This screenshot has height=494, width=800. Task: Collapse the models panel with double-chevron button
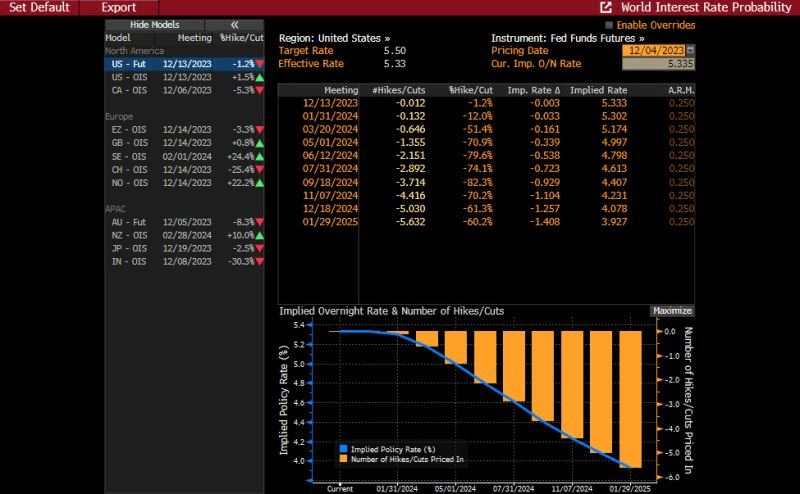click(234, 24)
